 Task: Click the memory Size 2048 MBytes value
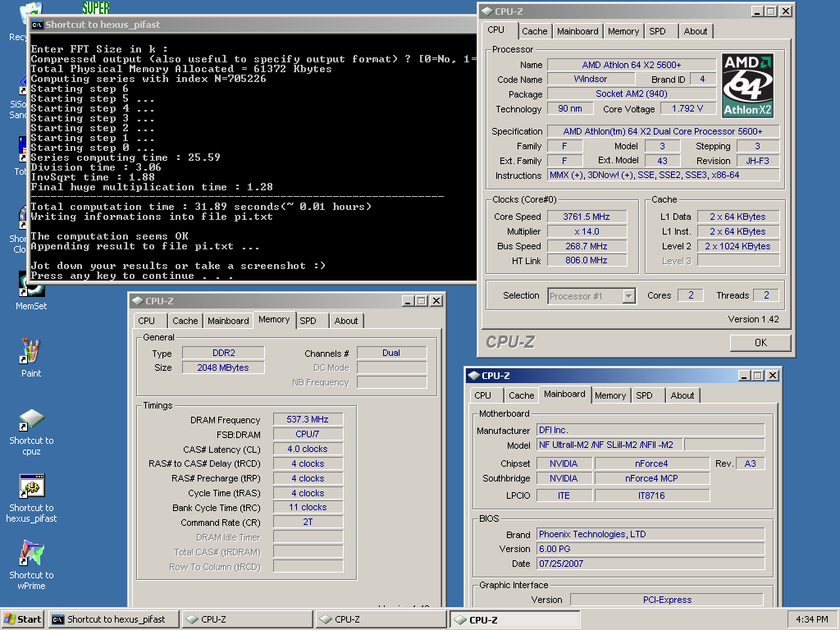pyautogui.click(x=223, y=367)
